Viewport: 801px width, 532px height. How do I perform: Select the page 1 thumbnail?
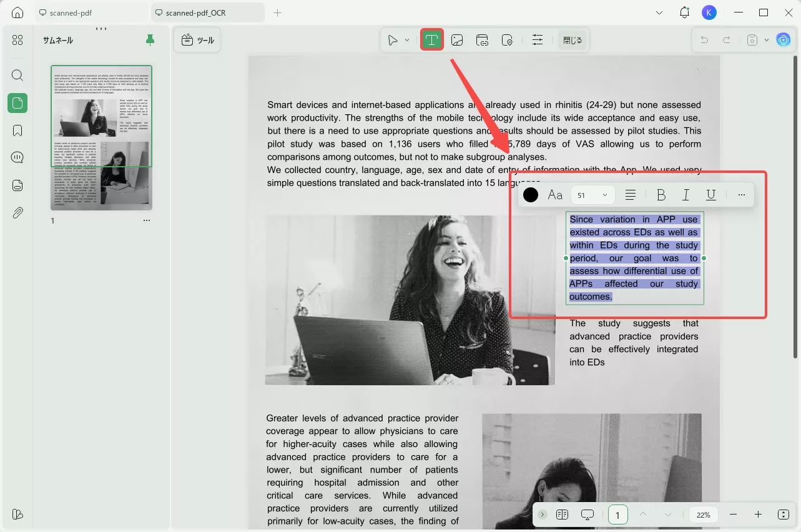tap(101, 137)
